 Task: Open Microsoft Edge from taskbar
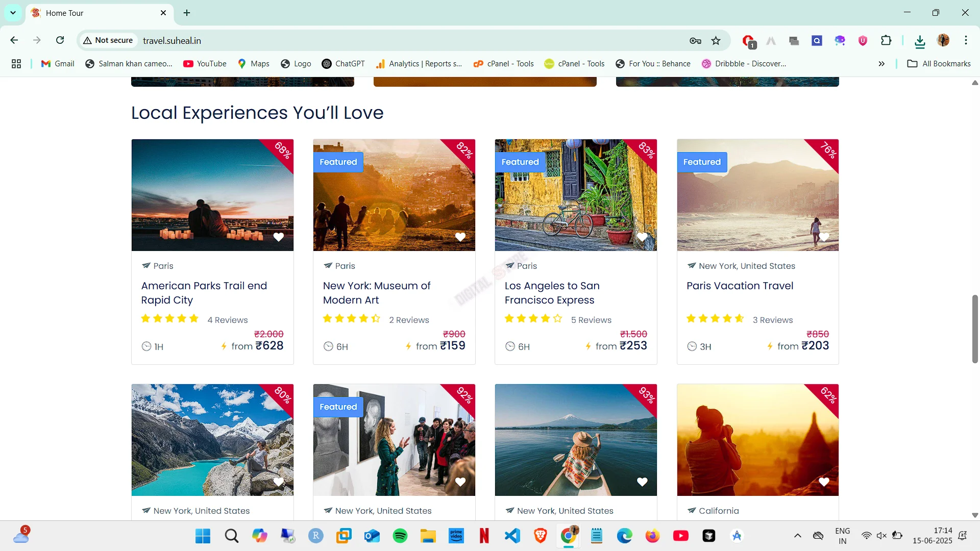tap(625, 536)
